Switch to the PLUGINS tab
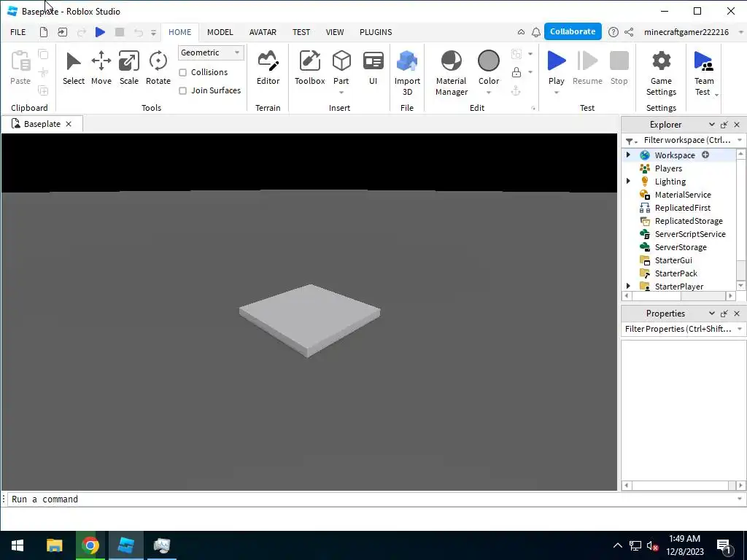 (x=376, y=32)
